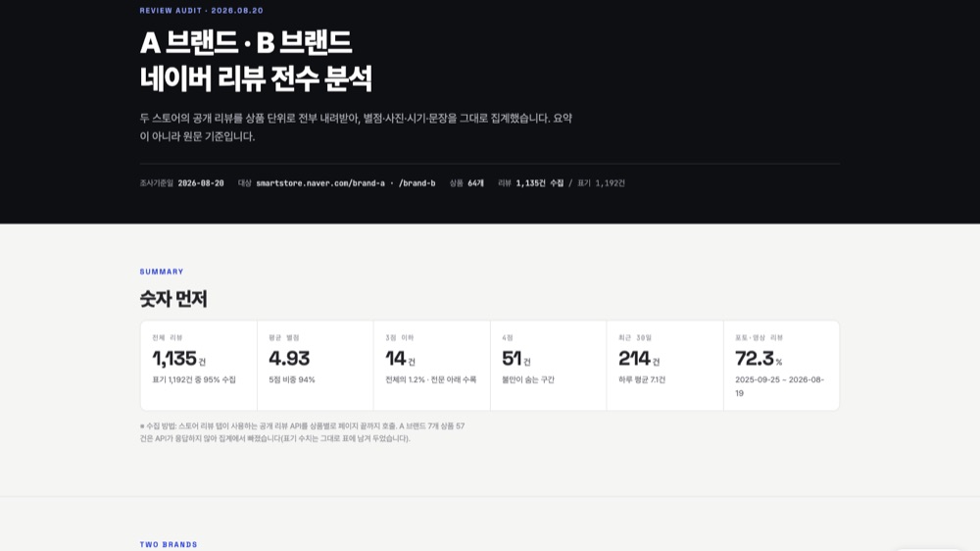The width and height of the screenshot is (980, 551).
Task: Click the '14건' three-star-or-below figure
Action: [x=400, y=359]
